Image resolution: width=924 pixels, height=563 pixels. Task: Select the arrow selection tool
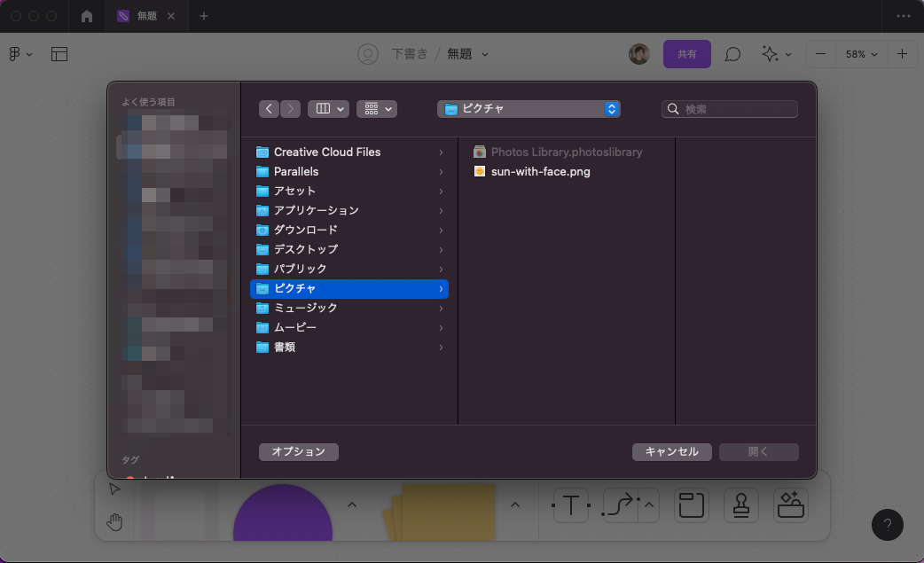point(114,488)
